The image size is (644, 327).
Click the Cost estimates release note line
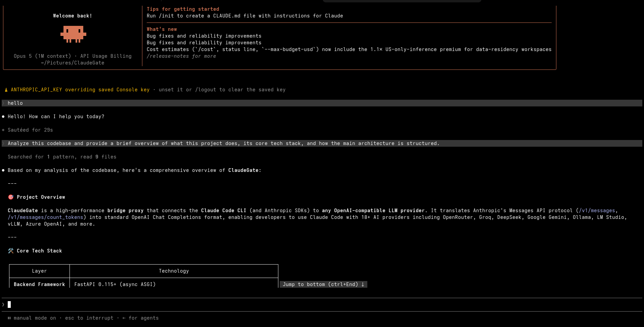(349, 49)
